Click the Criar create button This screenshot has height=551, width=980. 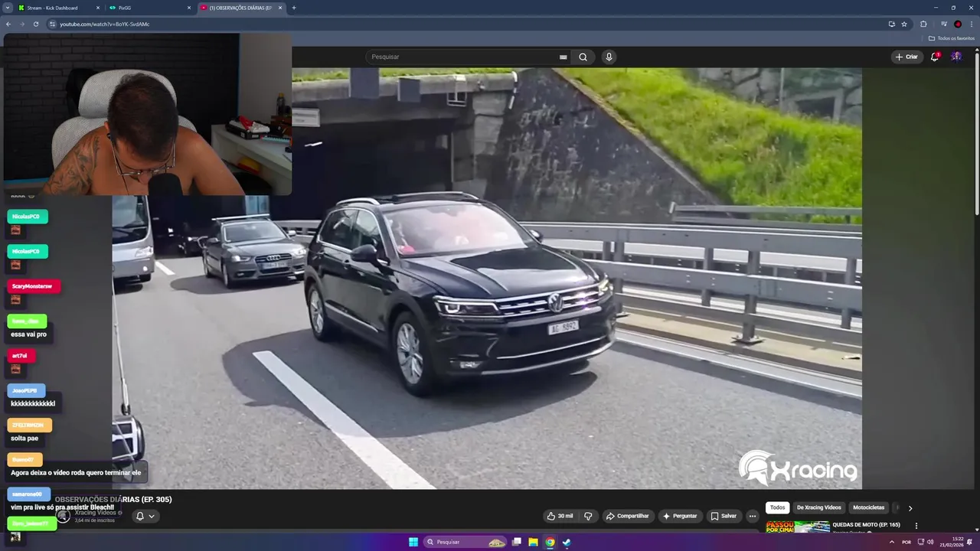(906, 57)
